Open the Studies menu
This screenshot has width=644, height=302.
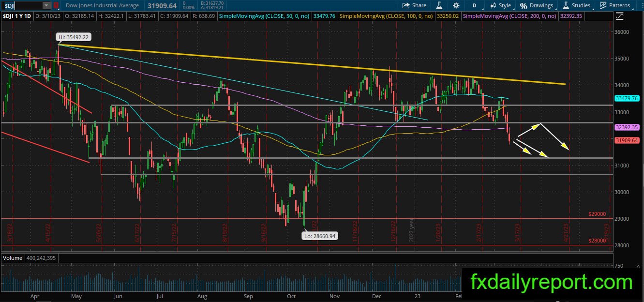point(576,5)
